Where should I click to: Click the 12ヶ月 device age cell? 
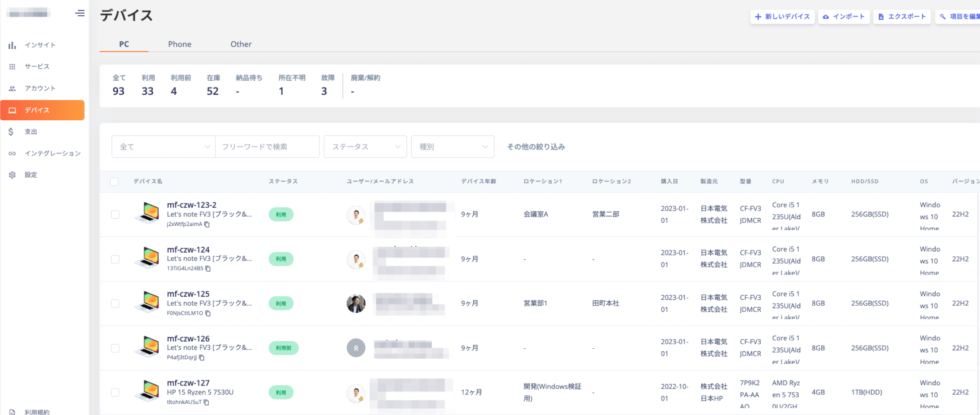[x=471, y=392]
